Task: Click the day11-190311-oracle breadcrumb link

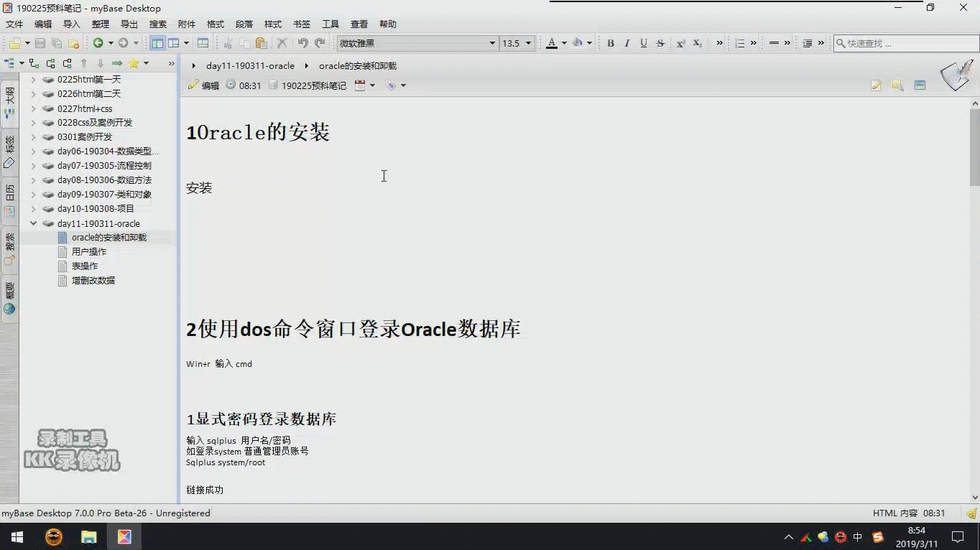Action: pyautogui.click(x=250, y=65)
